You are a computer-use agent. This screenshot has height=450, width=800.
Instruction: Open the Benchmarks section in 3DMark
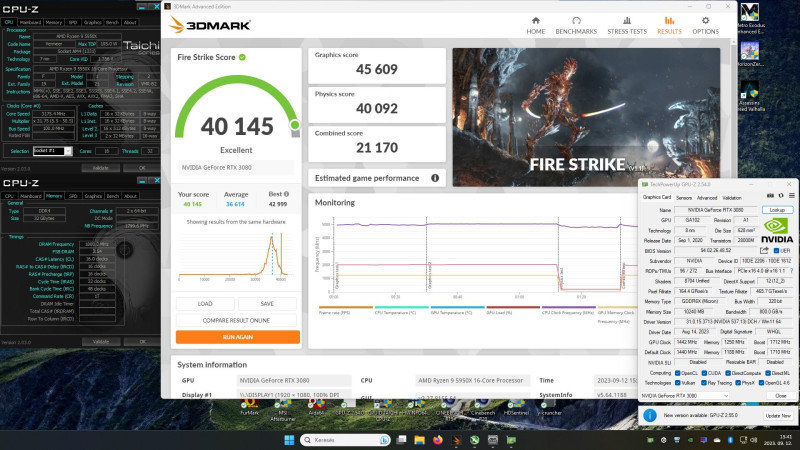coord(576,26)
